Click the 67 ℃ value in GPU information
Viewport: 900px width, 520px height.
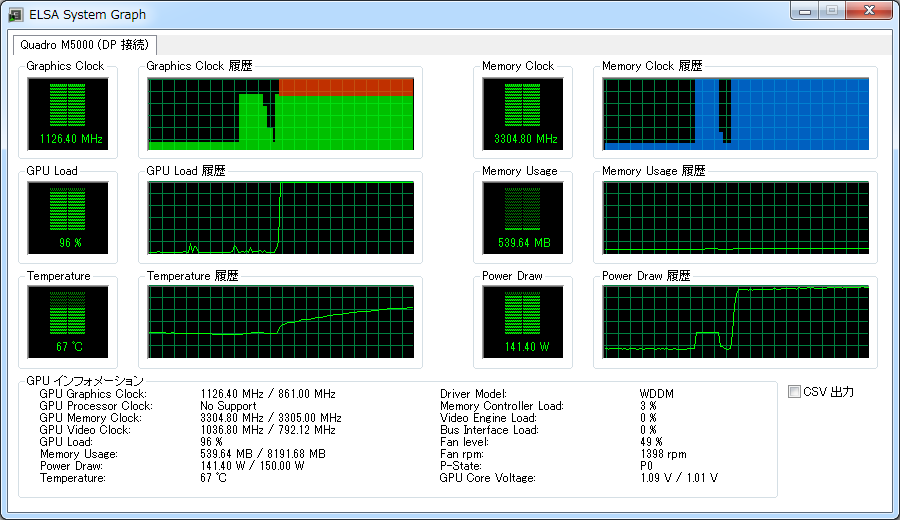point(214,478)
